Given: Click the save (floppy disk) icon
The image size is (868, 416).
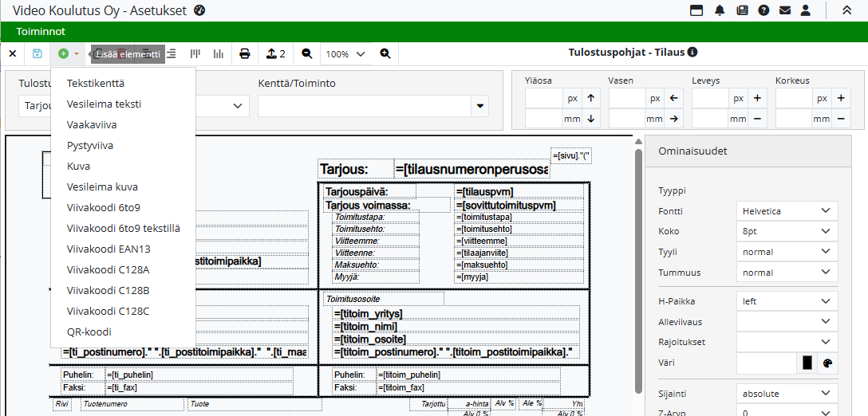Looking at the screenshot, I should pos(37,53).
